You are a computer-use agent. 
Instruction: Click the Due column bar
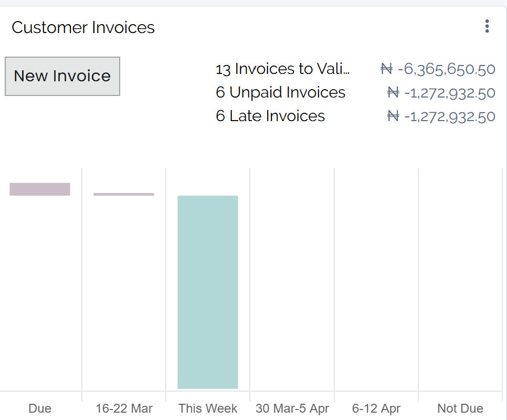pos(39,188)
